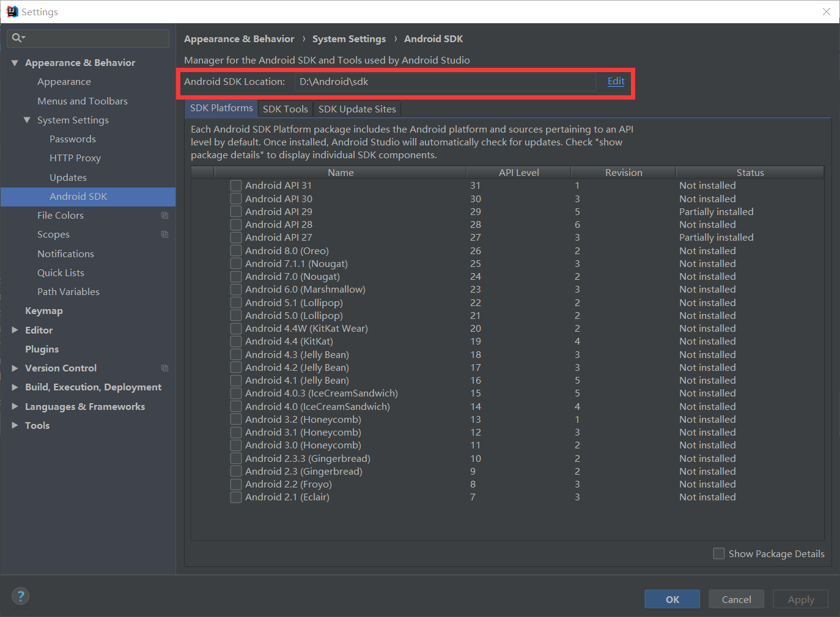
Task: Expand the Tools tree node
Action: (15, 425)
